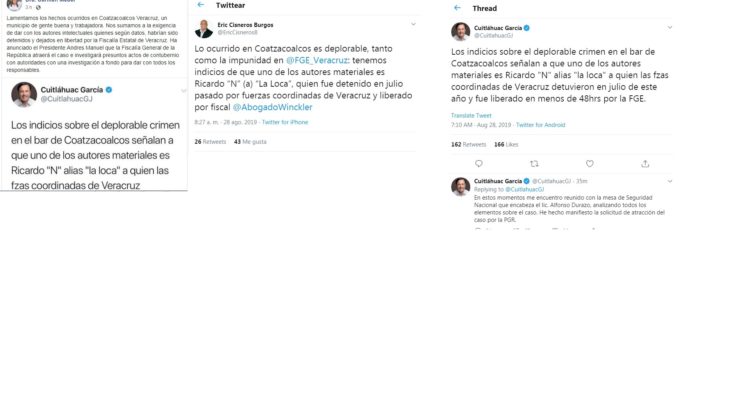The width and height of the screenshot is (750, 400).
Task: View the 166 Likes list
Action: tap(506, 144)
